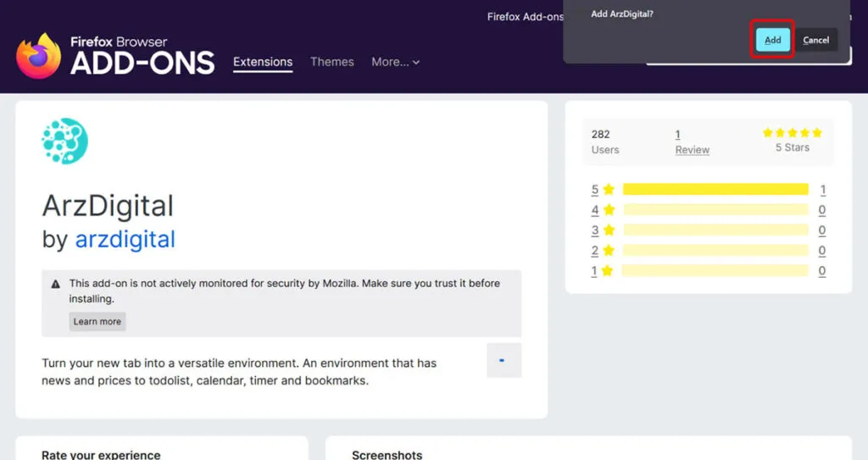Image resolution: width=868 pixels, height=460 pixels.
Task: Click the 4 star rating row
Action: point(709,210)
